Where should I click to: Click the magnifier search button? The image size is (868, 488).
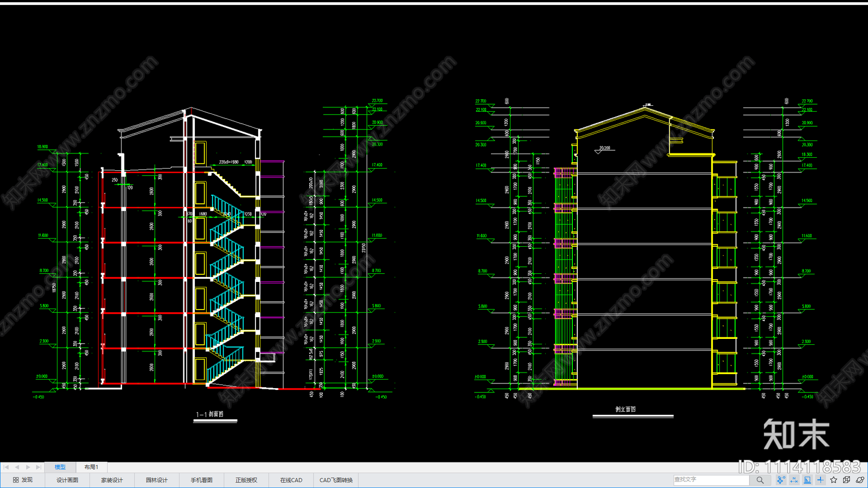tap(760, 480)
